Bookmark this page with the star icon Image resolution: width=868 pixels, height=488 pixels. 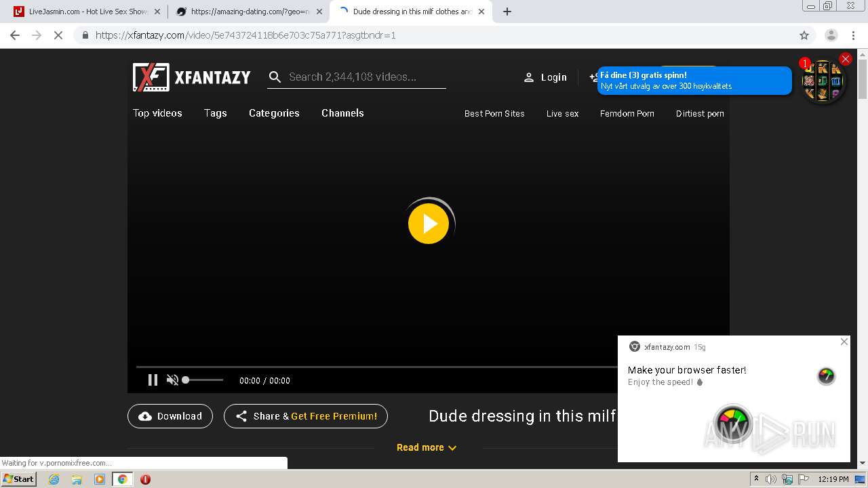tap(804, 35)
